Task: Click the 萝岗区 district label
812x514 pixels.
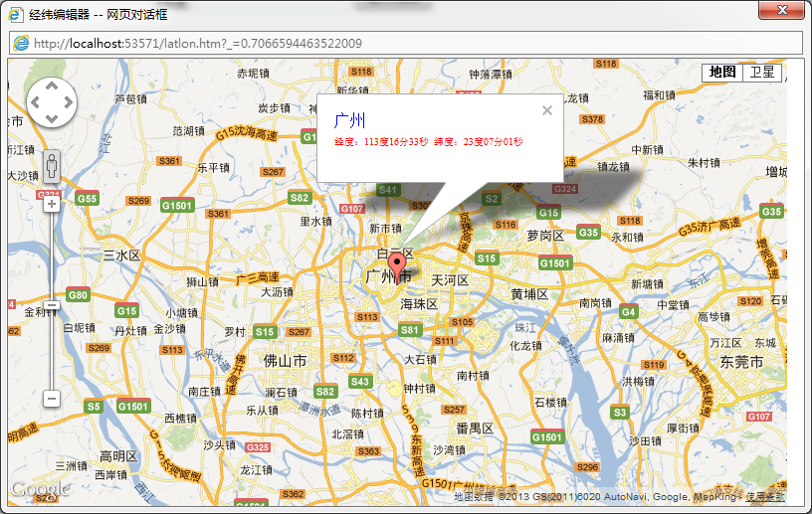Action: click(x=545, y=236)
